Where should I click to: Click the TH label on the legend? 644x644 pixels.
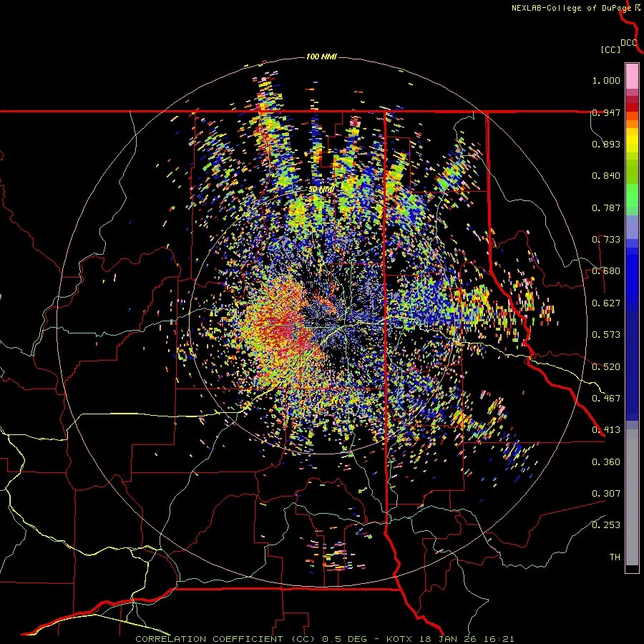pyautogui.click(x=615, y=557)
